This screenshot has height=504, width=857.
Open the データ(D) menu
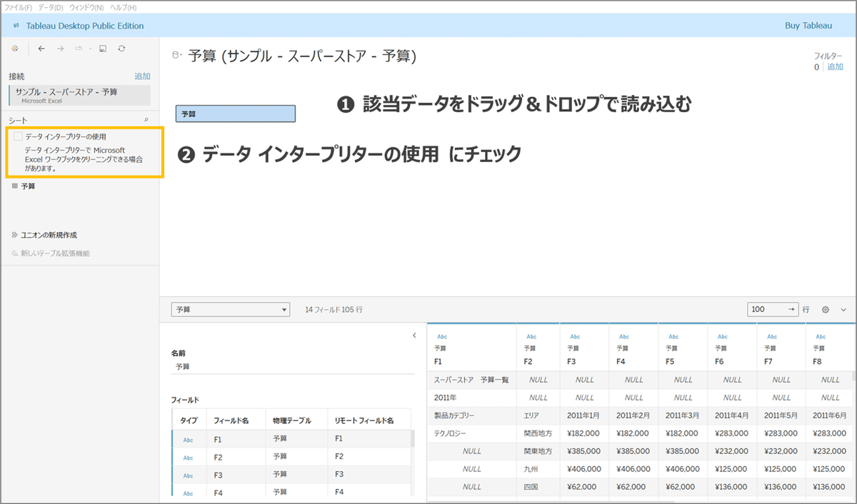(x=50, y=7)
